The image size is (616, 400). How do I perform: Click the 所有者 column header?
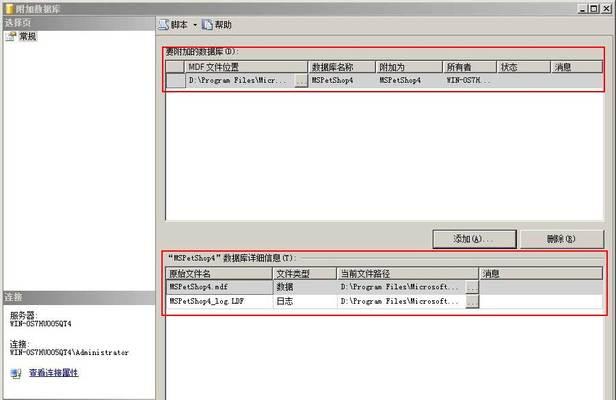[469, 67]
